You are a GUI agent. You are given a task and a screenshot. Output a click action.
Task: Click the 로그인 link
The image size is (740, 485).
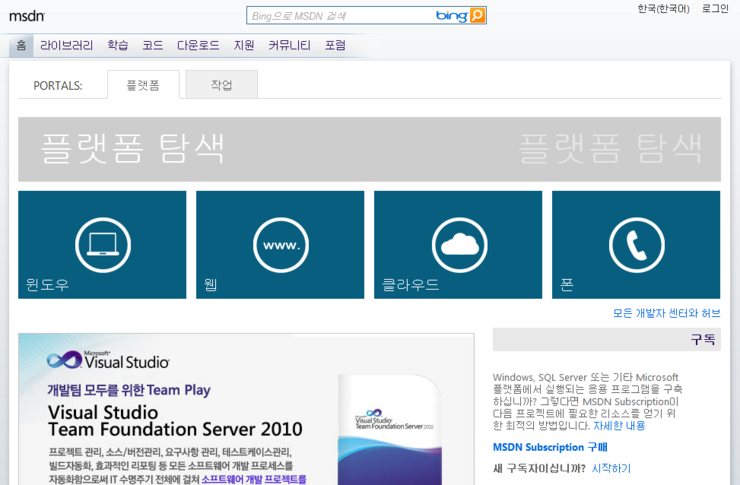click(x=715, y=9)
